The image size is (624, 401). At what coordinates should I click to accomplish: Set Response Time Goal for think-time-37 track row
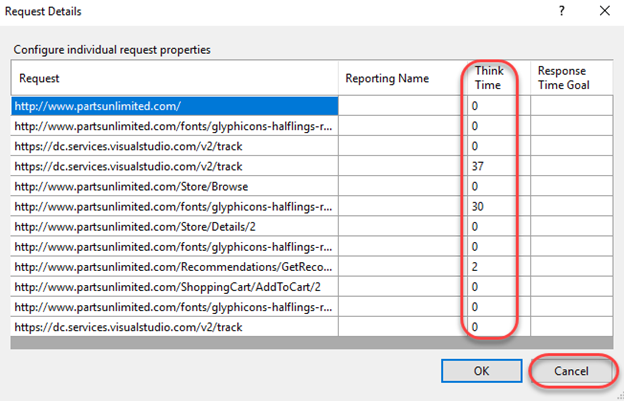pyautogui.click(x=571, y=166)
